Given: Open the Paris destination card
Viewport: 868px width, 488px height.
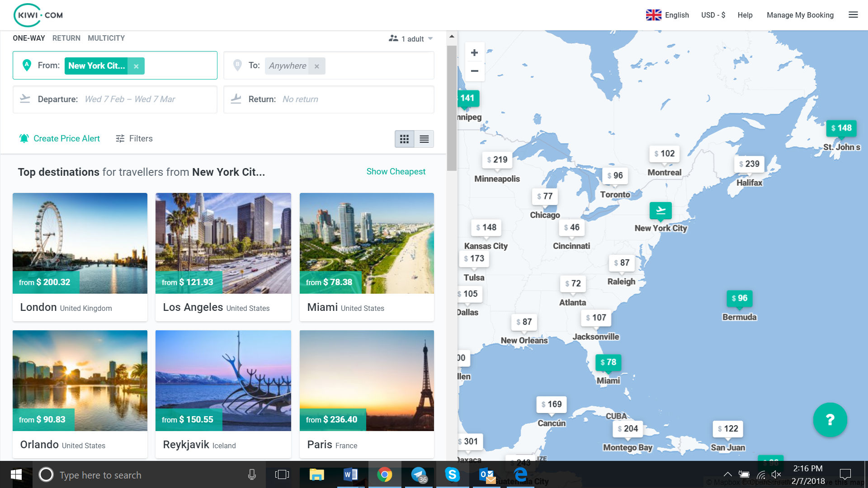Looking at the screenshot, I should click(x=367, y=394).
